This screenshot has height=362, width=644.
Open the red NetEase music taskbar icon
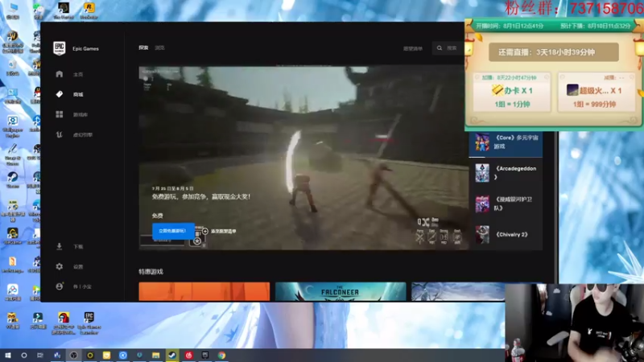188,355
